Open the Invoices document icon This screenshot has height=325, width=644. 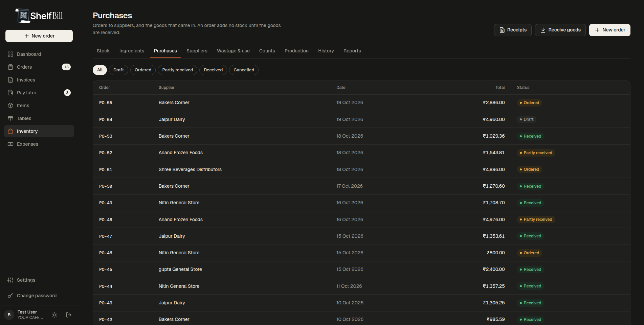tap(10, 80)
